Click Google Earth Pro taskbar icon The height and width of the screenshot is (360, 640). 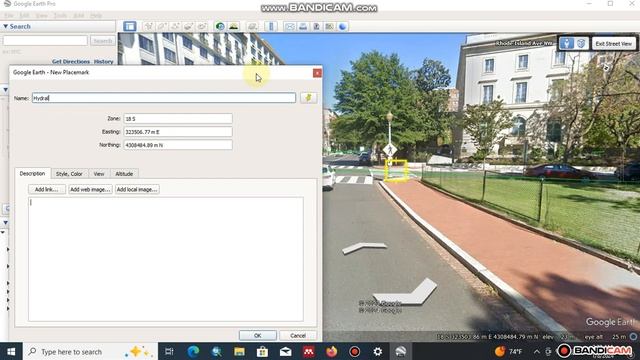pos(401,351)
